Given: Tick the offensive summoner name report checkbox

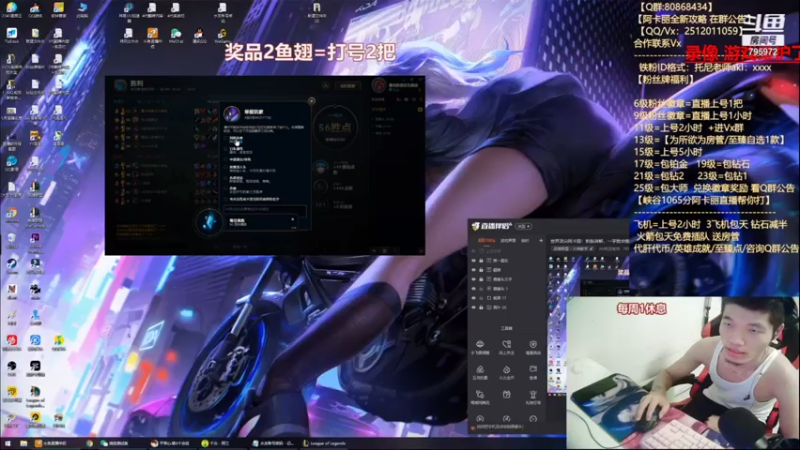Looking at the screenshot, I should click(x=226, y=199).
